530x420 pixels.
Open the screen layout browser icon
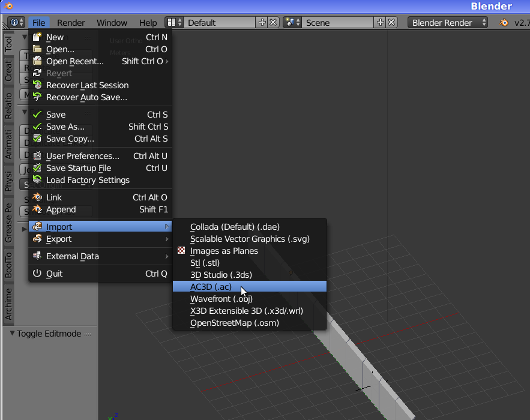pyautogui.click(x=174, y=23)
